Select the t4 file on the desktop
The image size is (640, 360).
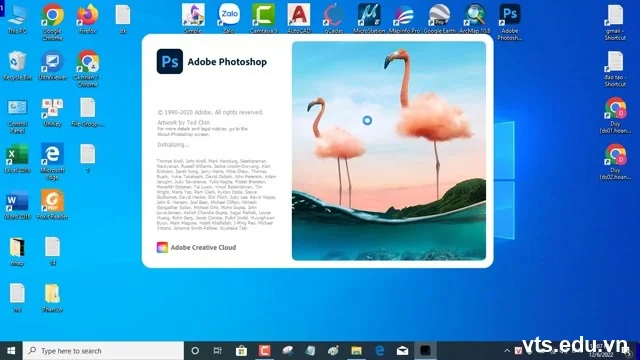(x=52, y=251)
